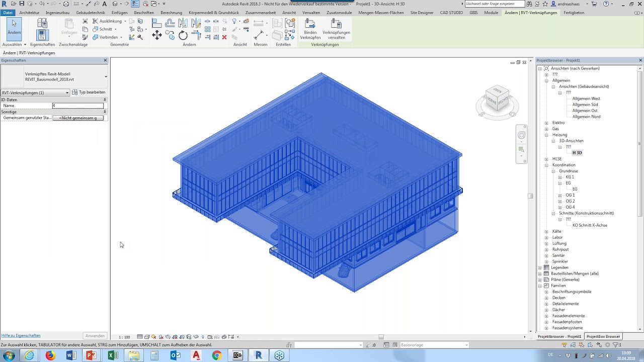Select the Ändern (Modify) arrow tool
The width and height of the screenshot is (644, 362).
(x=14, y=28)
